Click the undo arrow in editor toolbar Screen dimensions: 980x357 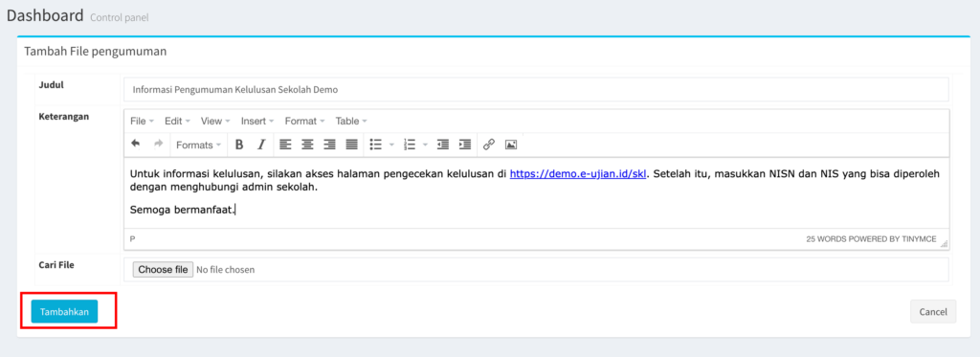pyautogui.click(x=136, y=144)
